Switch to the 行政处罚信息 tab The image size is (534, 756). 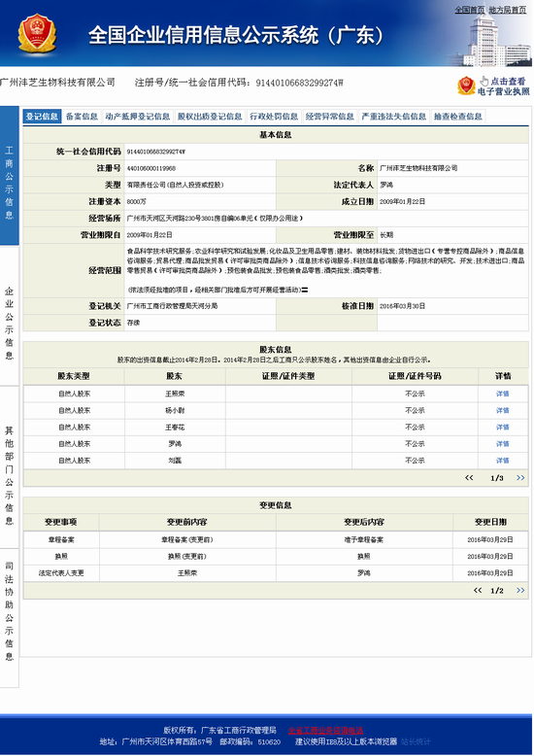(274, 117)
